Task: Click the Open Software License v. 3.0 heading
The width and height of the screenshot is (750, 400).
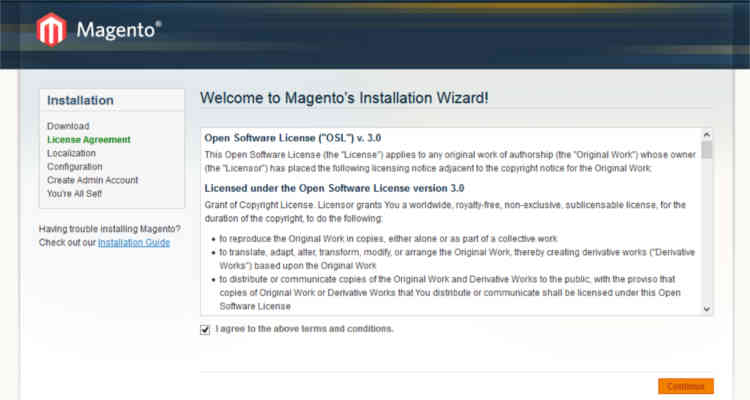Action: (293, 138)
